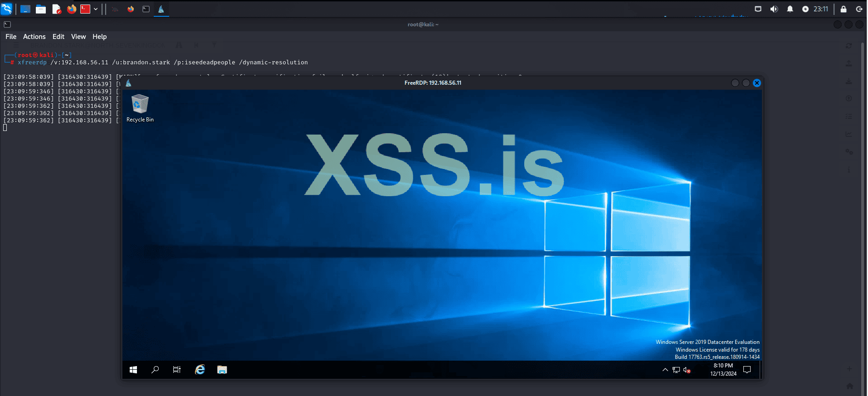The image size is (868, 396).
Task: Launch Firefox from the Kali panel launchers
Action: 72,9
